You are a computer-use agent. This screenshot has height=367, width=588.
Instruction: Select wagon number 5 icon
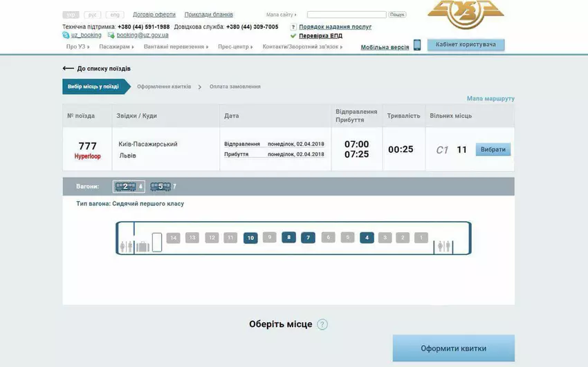[x=160, y=187]
